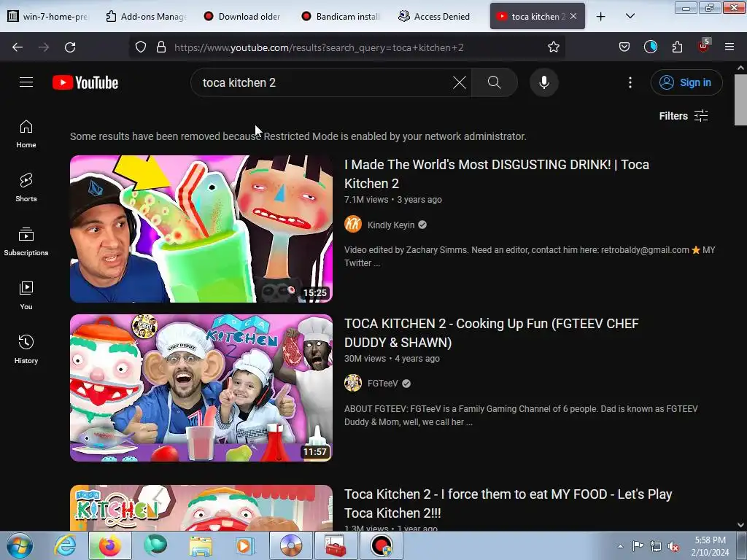
Task: Close the toca kitchen 2 tab
Action: 573,16
